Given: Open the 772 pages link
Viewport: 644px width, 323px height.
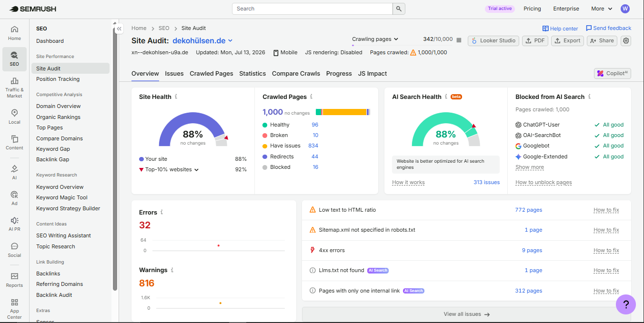Looking at the screenshot, I should (x=529, y=210).
